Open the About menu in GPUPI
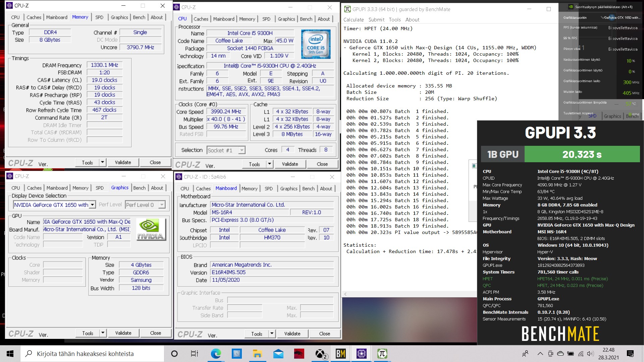644x362 pixels. tap(412, 20)
